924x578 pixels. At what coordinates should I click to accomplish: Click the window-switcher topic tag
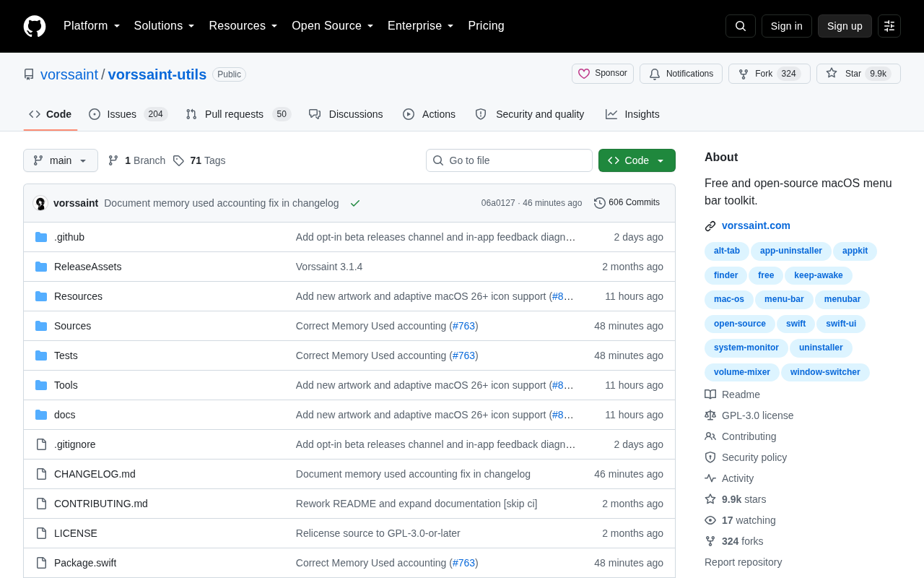click(825, 372)
